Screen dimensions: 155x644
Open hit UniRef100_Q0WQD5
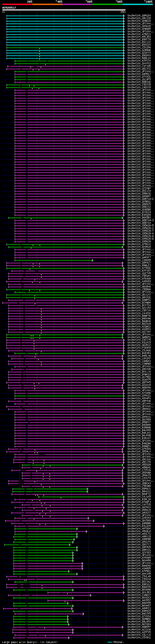(139, 29)
